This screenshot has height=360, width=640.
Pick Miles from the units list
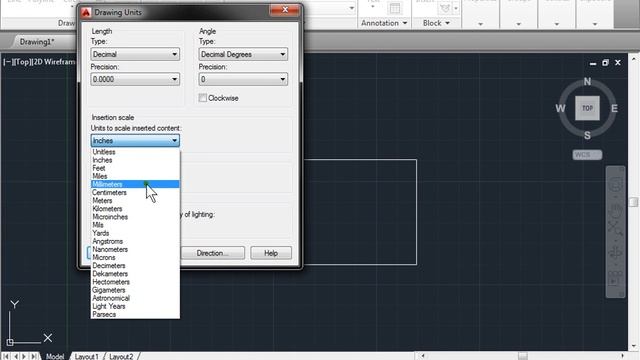[x=135, y=176]
